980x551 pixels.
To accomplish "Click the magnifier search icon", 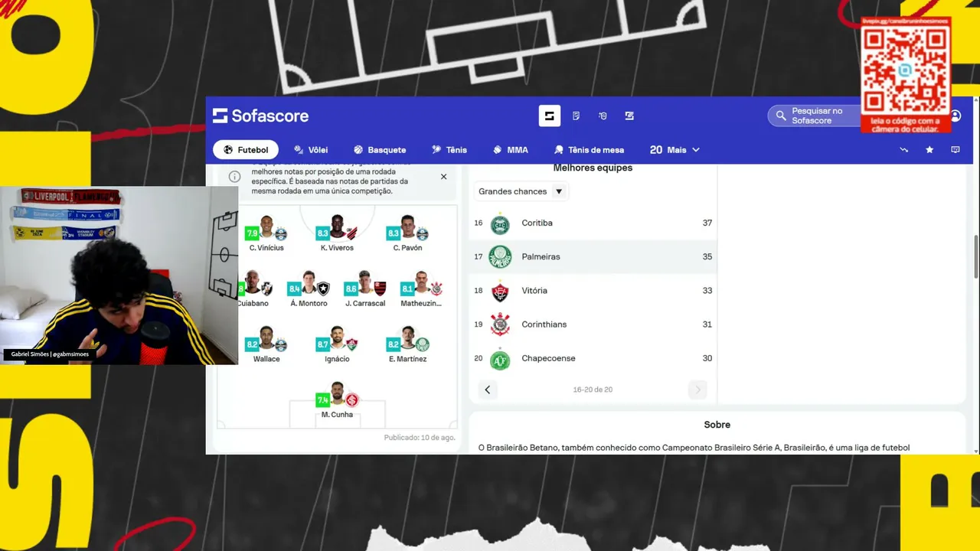I will click(781, 116).
